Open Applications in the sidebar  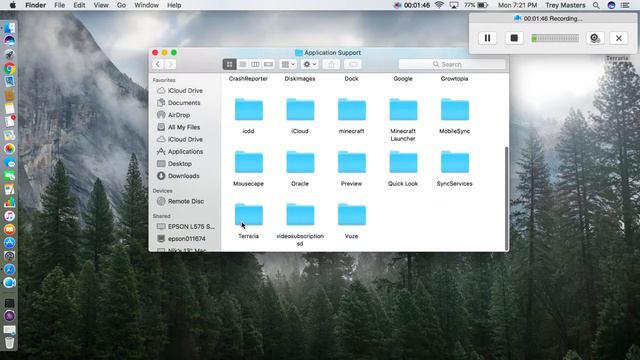pos(184,152)
